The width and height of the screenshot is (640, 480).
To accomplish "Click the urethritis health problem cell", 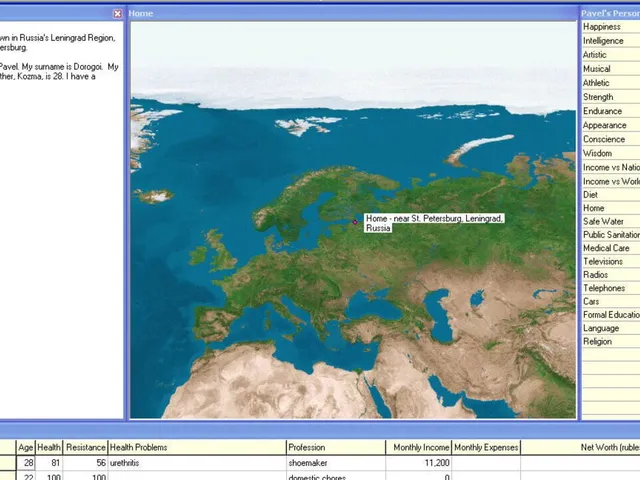I will 197,463.
